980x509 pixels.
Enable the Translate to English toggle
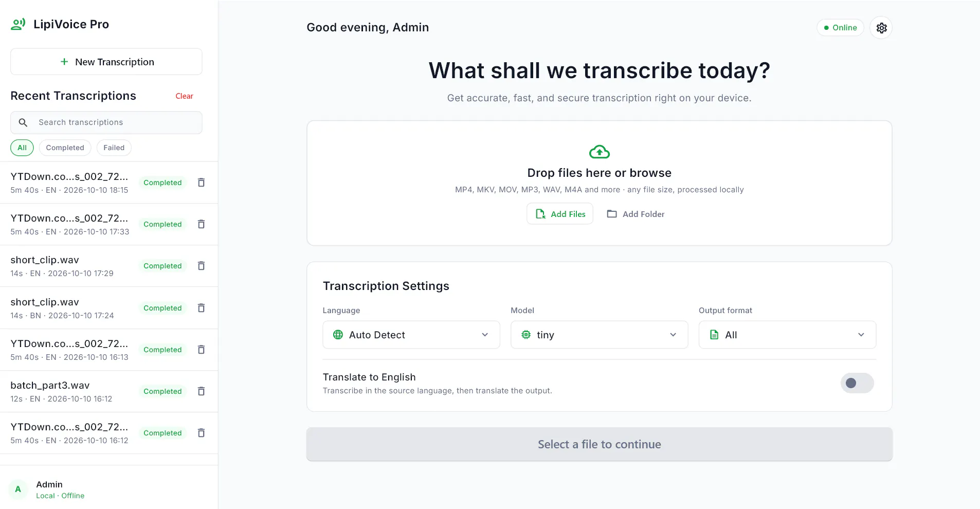pyautogui.click(x=857, y=383)
